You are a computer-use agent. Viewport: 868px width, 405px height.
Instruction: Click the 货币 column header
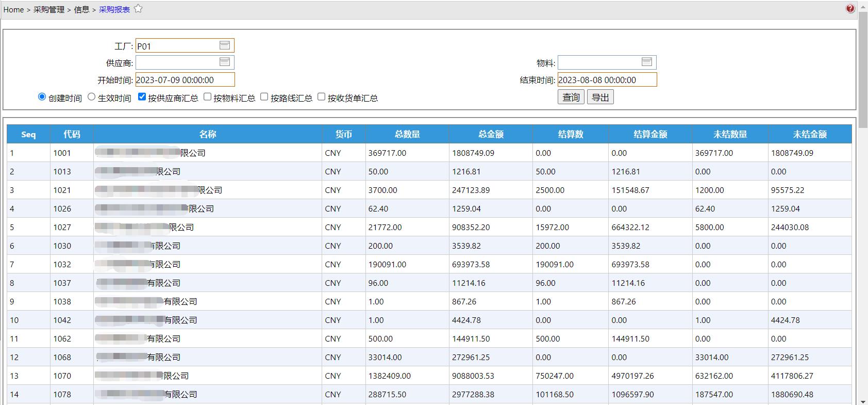coord(344,134)
